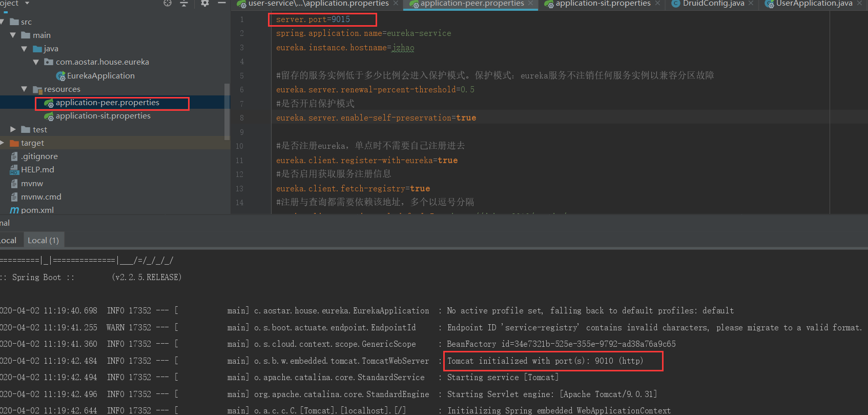Click the mvnw.cmd file icon
The height and width of the screenshot is (415, 868).
14,197
